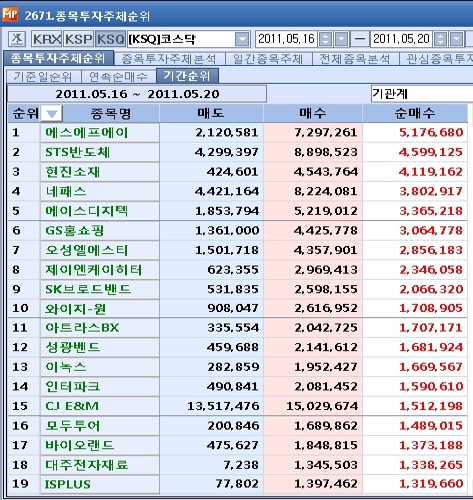
Task: Click net buy value 1,319,660 for ISPLUS
Action: pos(431,484)
